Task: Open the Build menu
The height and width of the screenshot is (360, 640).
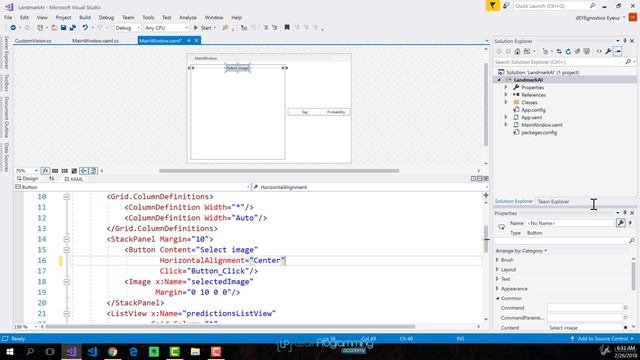Action: point(85,18)
